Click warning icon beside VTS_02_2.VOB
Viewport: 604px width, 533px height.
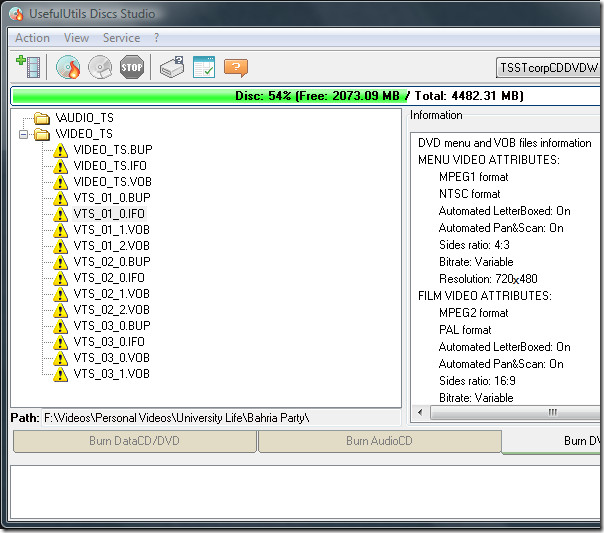pyautogui.click(x=60, y=310)
